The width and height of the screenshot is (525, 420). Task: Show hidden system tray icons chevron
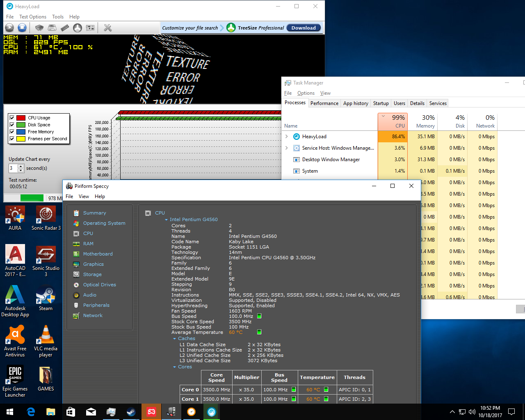452,412
